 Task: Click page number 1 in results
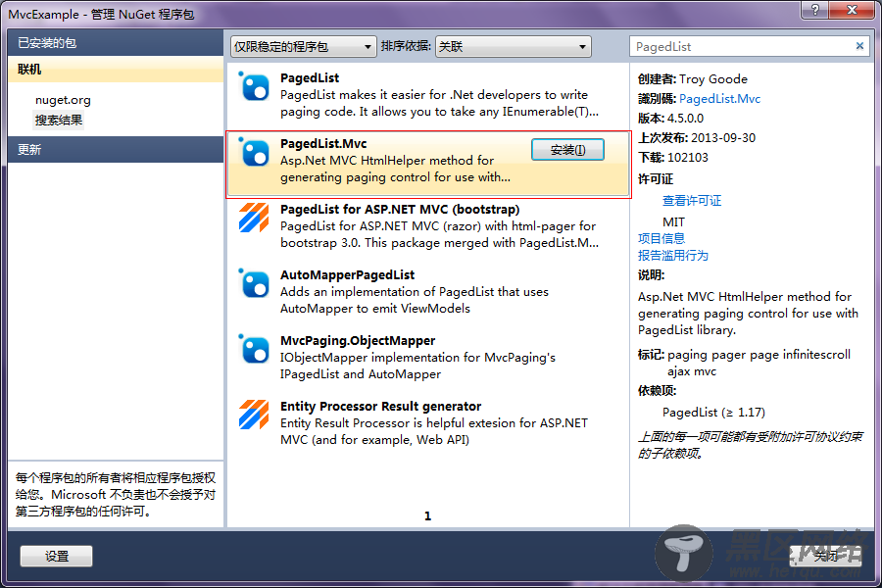click(x=427, y=515)
